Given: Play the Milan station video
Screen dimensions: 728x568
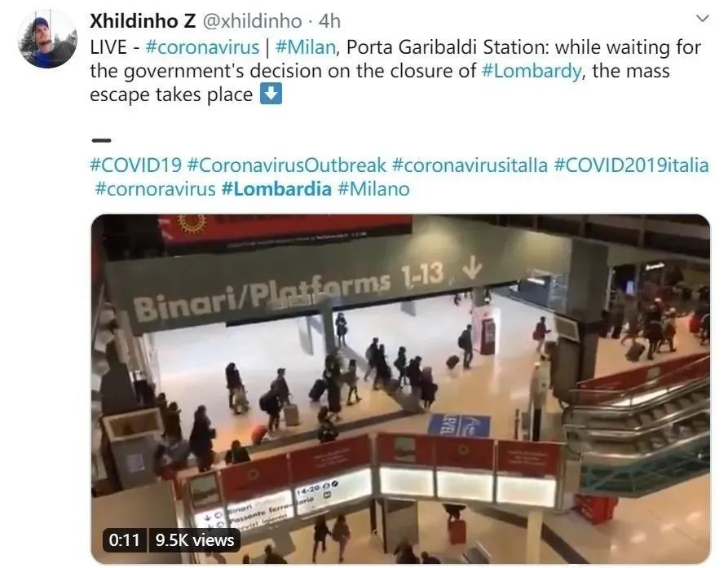Looking at the screenshot, I should pyautogui.click(x=400, y=389).
